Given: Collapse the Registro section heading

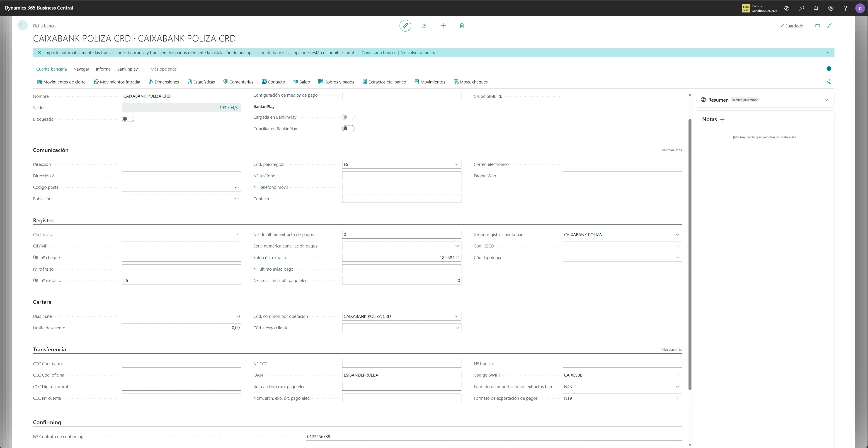Looking at the screenshot, I should click(x=43, y=221).
